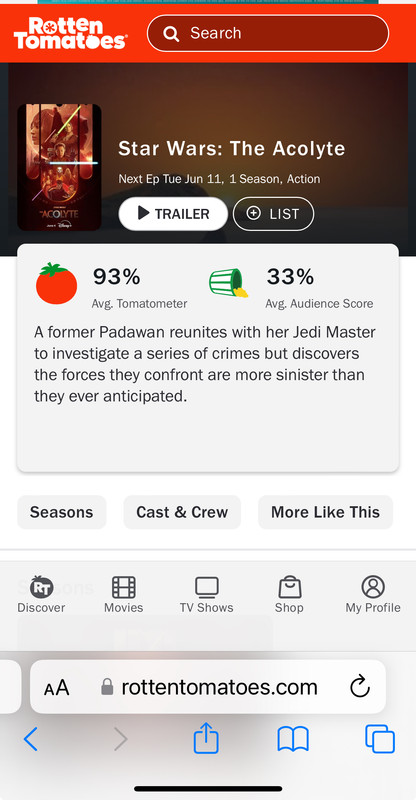This screenshot has width=416, height=800.
Task: View the 93% Avg. Tomatometer score
Action: pyautogui.click(x=139, y=288)
